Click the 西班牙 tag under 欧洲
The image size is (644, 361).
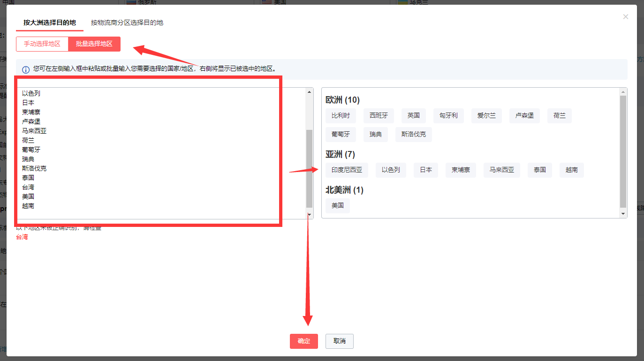pyautogui.click(x=379, y=115)
